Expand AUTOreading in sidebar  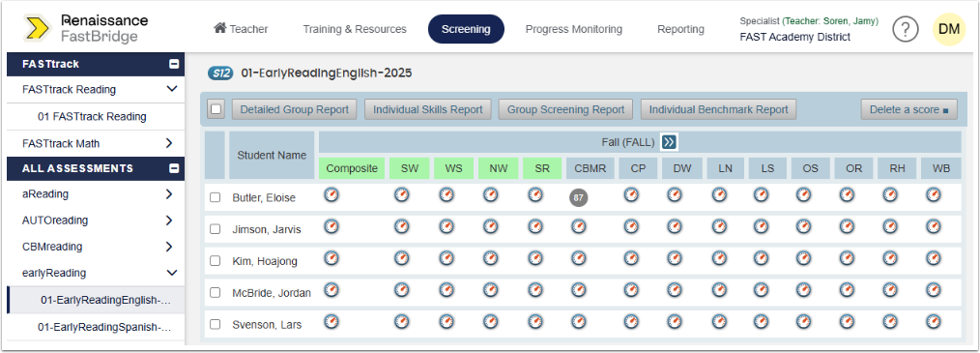tap(169, 221)
